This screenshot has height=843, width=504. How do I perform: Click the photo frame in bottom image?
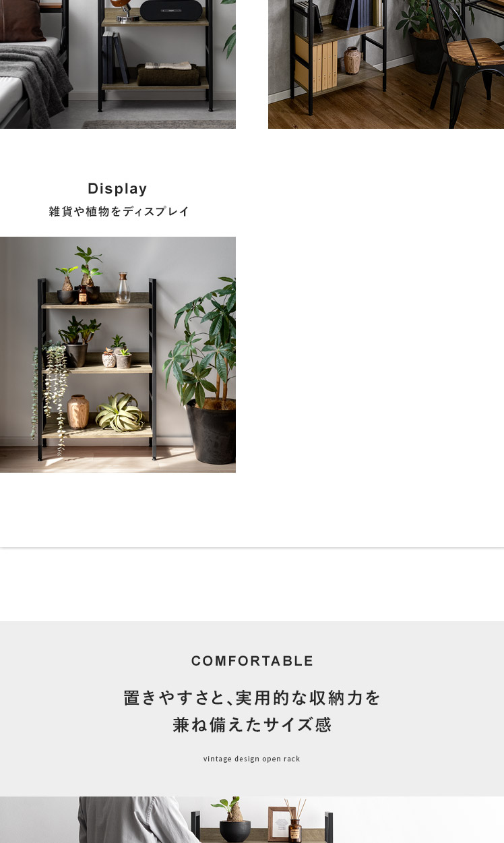pyautogui.click(x=282, y=824)
